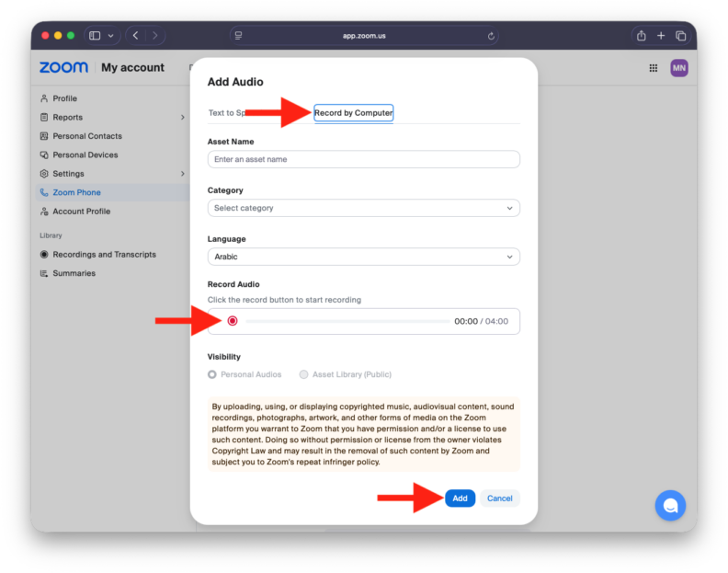Click the Asset Name input field
Viewport: 728px width, 573px height.
coord(363,159)
